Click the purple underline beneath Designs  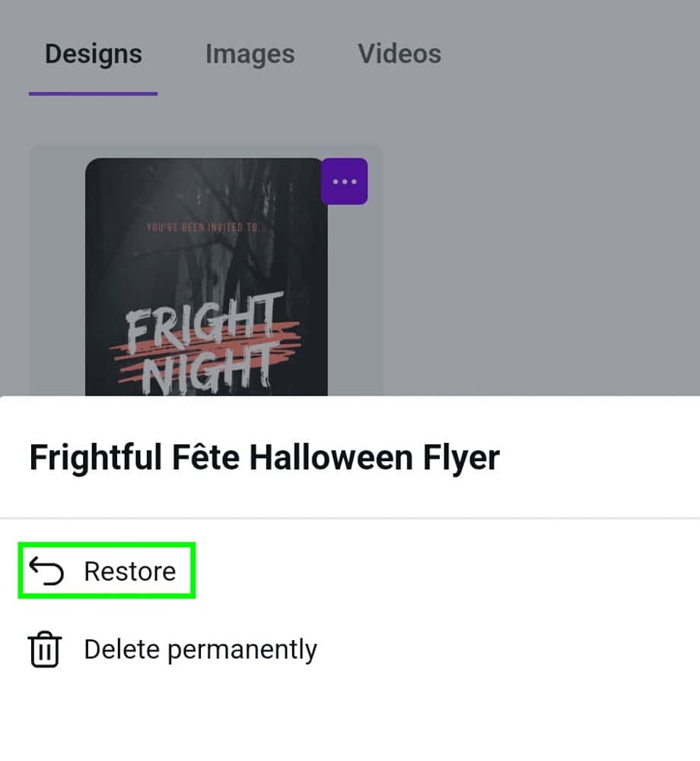point(93,94)
